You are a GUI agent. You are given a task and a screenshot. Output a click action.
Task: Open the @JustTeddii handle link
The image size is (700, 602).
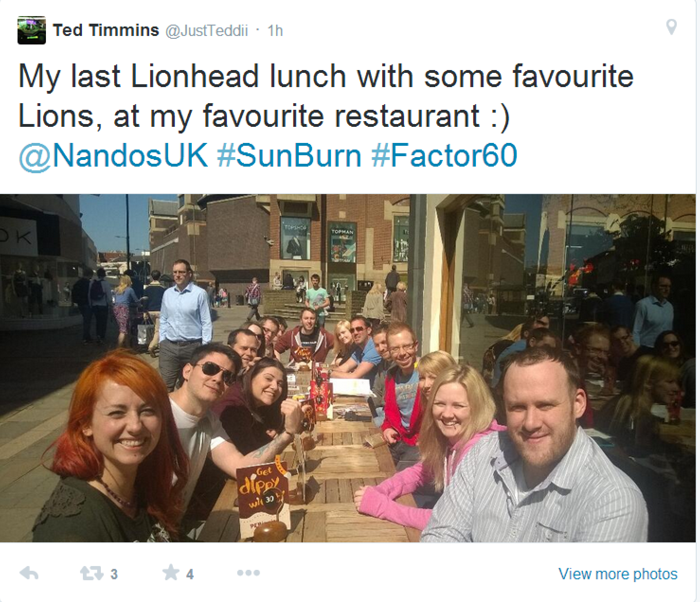(x=206, y=31)
